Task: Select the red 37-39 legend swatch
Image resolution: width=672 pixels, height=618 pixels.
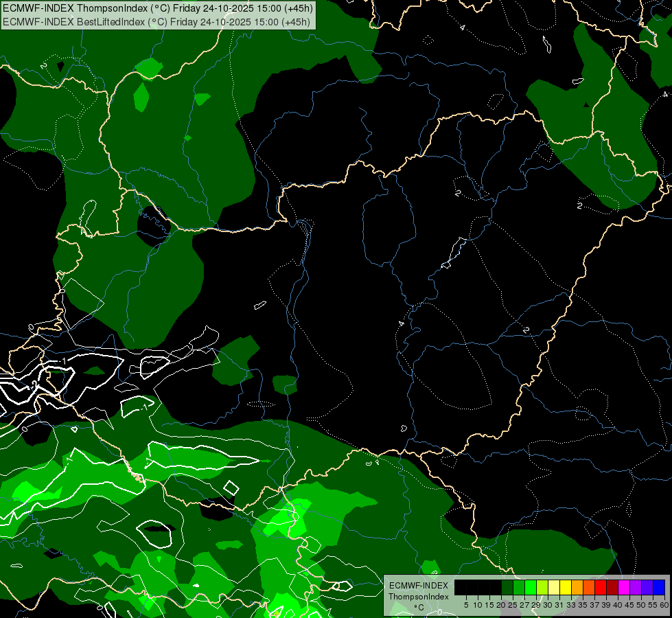Action: [601, 587]
